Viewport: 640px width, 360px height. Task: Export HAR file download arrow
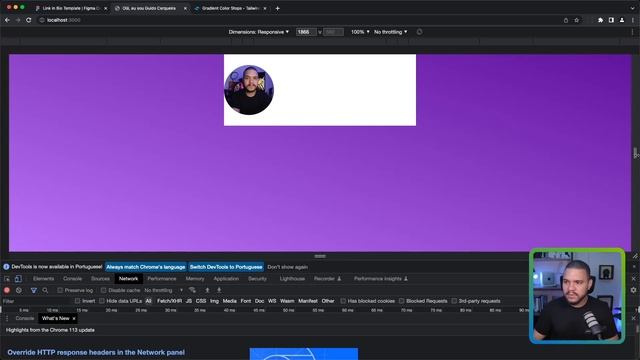tap(219, 290)
